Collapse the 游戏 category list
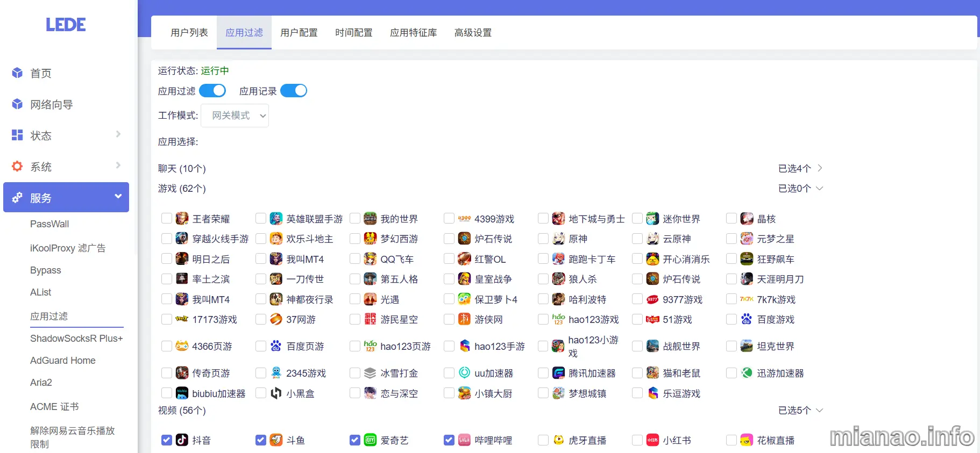 [800, 189]
